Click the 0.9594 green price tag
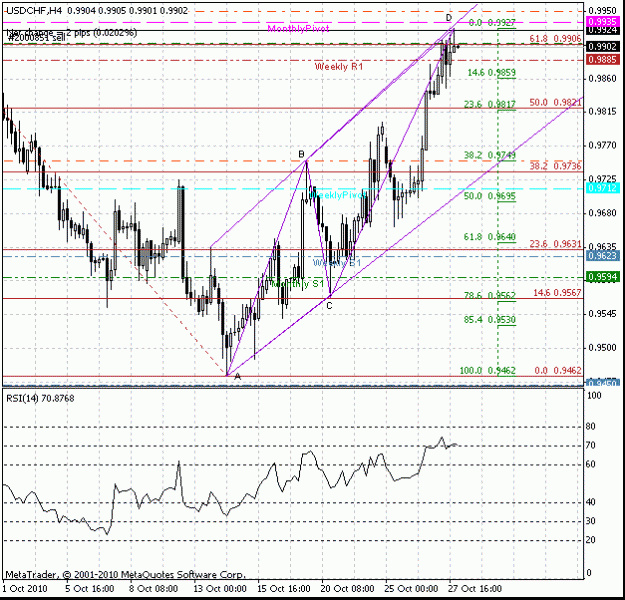The width and height of the screenshot is (625, 600). point(603,277)
